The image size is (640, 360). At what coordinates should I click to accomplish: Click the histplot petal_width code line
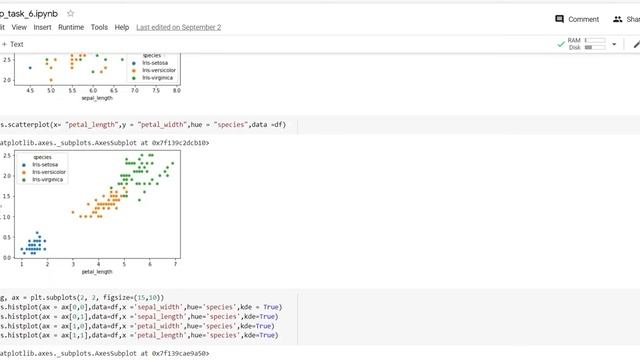point(137,326)
